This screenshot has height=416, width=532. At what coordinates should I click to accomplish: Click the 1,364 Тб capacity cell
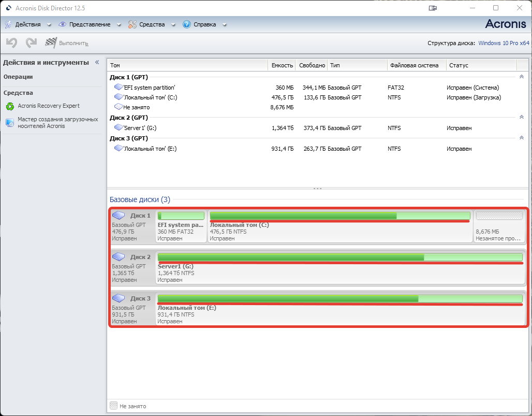283,128
